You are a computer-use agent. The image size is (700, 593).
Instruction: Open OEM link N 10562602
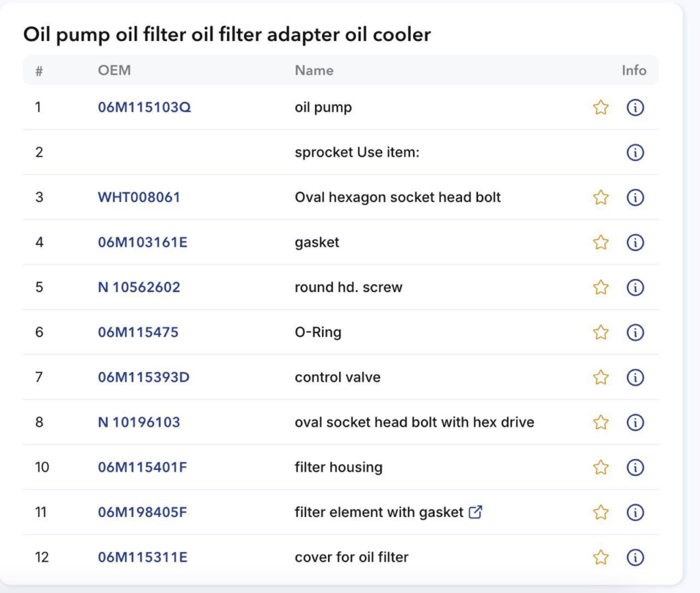(139, 287)
